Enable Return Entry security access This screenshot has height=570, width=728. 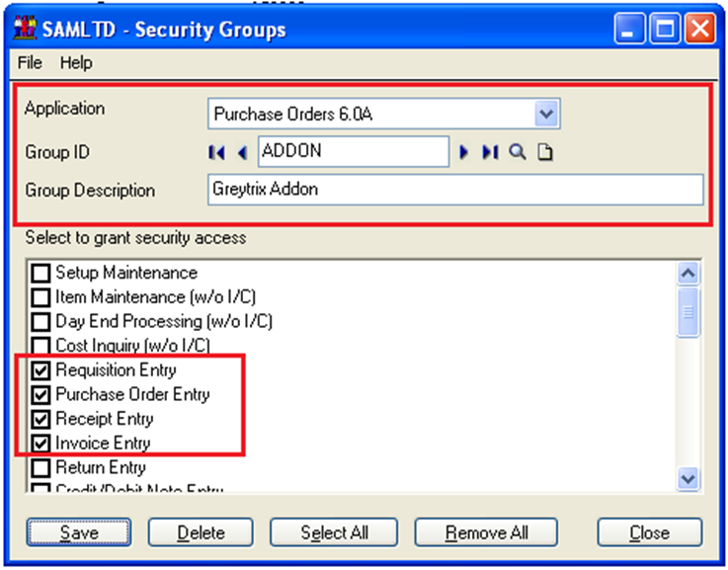tap(40, 468)
